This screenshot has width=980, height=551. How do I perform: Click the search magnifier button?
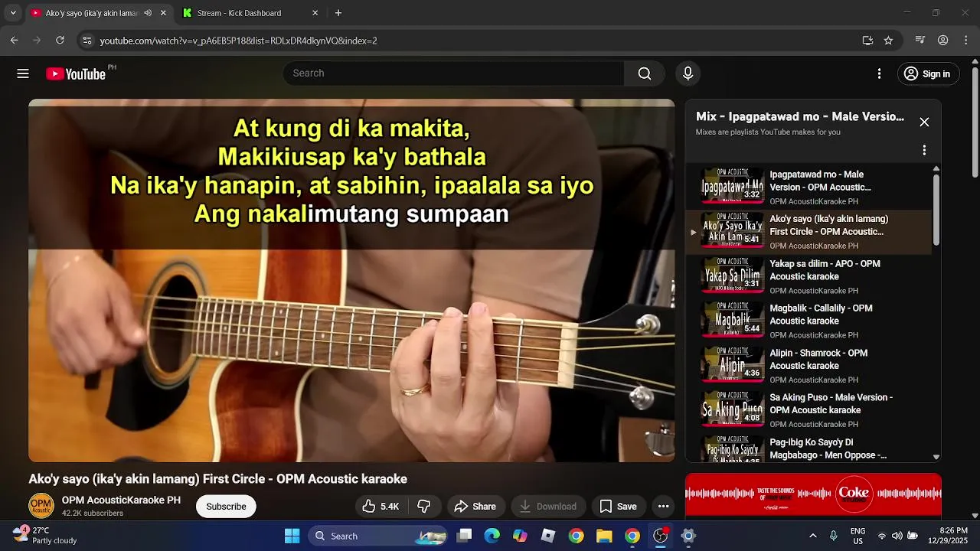point(645,73)
